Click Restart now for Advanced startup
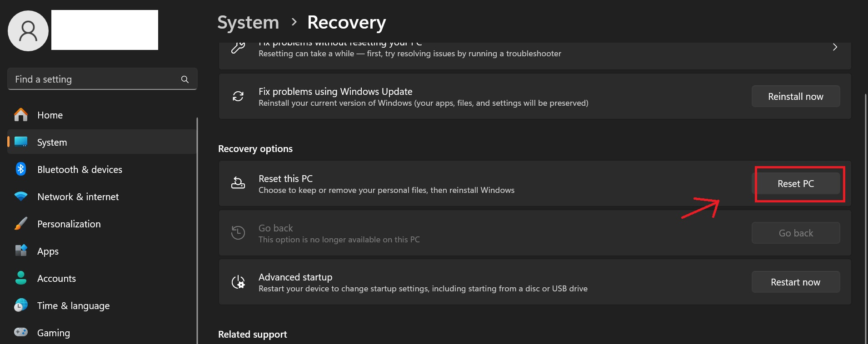868x344 pixels. pos(795,282)
